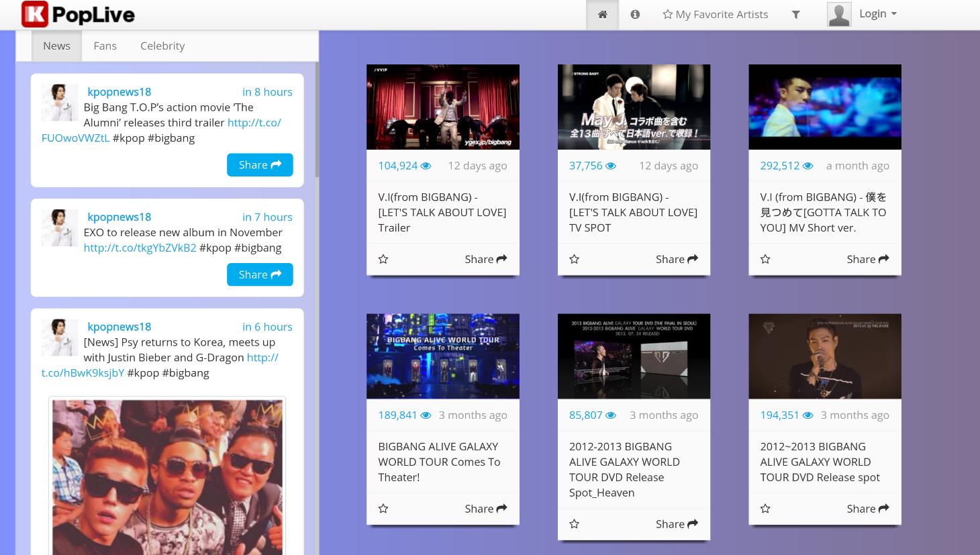The image size is (980, 555).
Task: Toggle favorite star on DVD Release spot video
Action: 765,509
